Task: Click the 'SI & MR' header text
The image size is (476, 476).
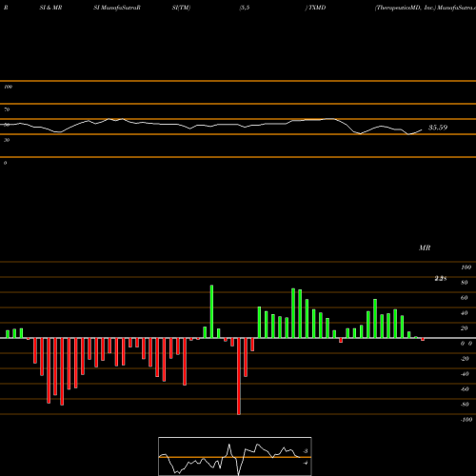Action: click(50, 8)
